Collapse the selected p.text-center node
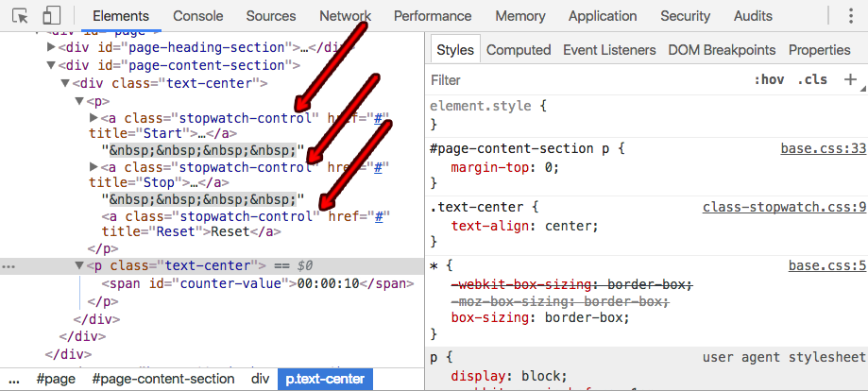 [x=79, y=265]
